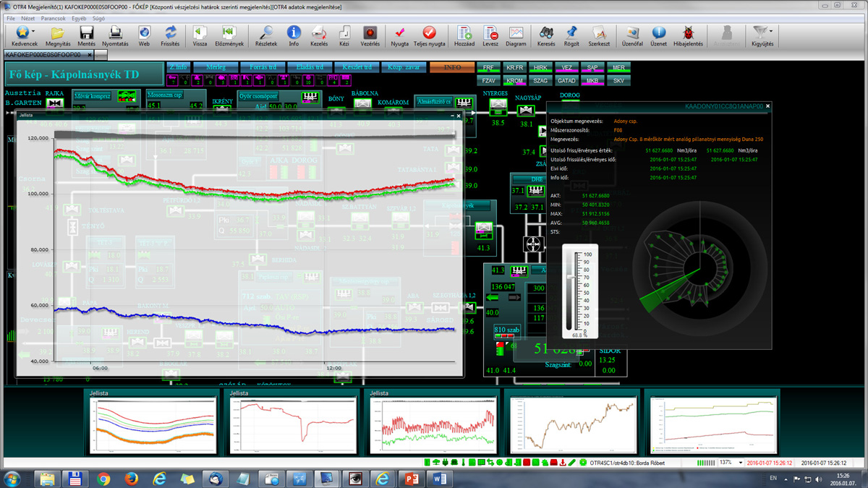Close the KAADONY01CC8Q1ANAP00 info panel

768,106
